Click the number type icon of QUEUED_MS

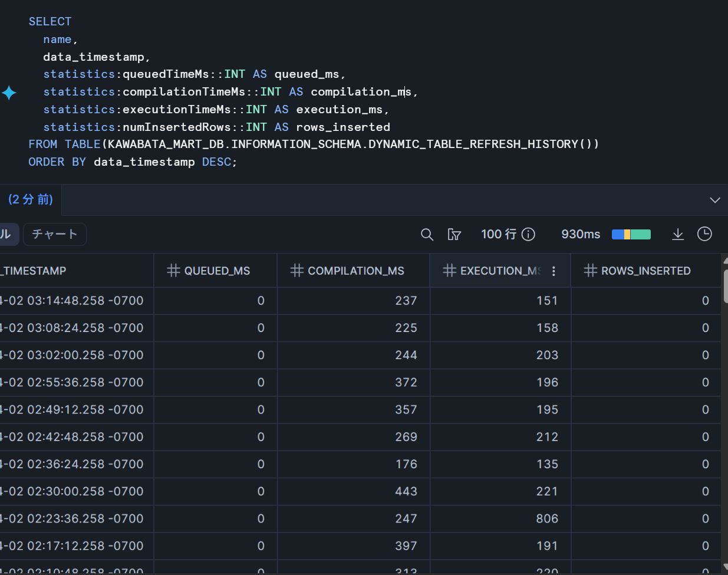pos(173,271)
